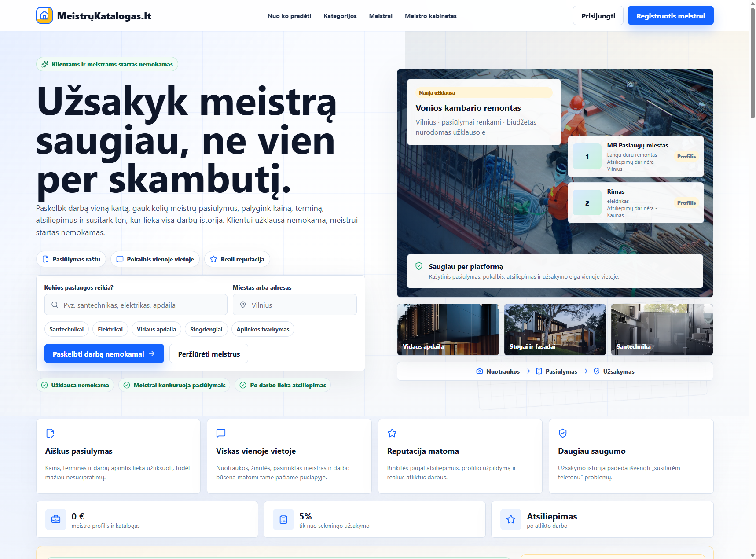Image resolution: width=756 pixels, height=559 pixels.
Task: Open the Vidaus apdaila thumbnail
Action: click(448, 330)
